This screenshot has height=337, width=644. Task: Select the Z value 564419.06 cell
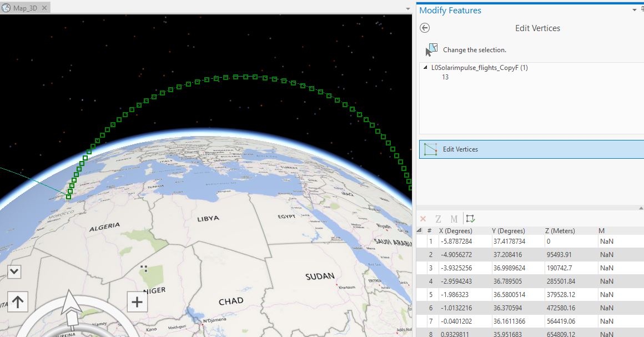[571, 321]
